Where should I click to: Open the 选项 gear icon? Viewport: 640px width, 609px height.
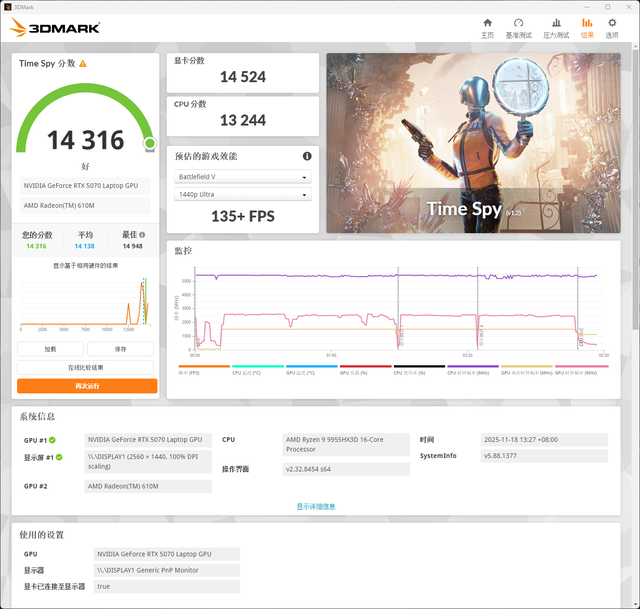point(612,23)
